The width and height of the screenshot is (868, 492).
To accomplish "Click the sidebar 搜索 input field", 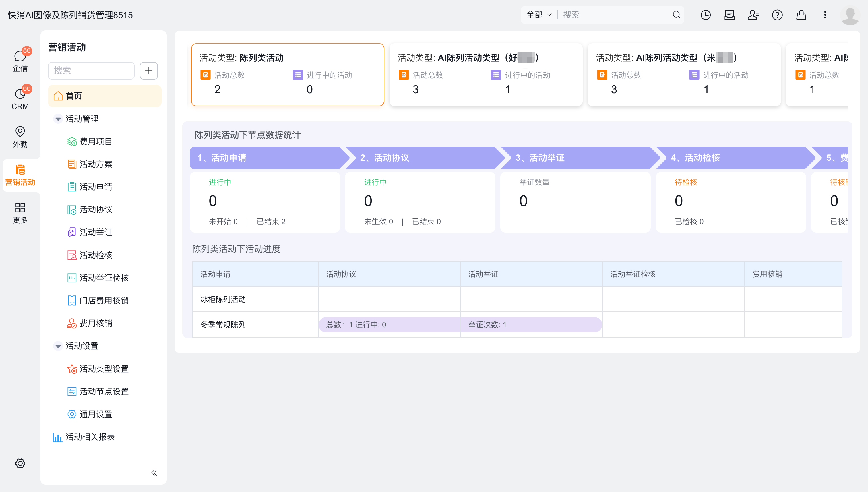I will tap(91, 70).
